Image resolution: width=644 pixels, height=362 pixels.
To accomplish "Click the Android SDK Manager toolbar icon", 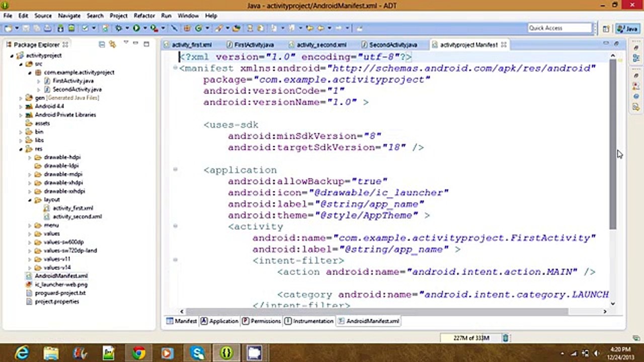I will coord(60,28).
